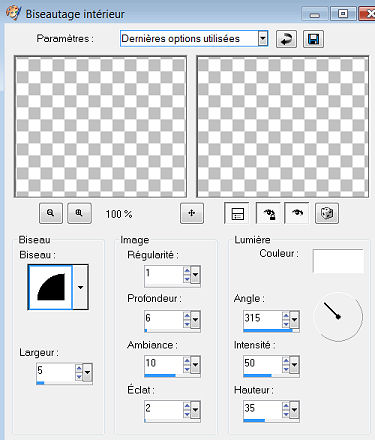Click the blue slider bar under Intensité
375x440 pixels.
[257, 376]
